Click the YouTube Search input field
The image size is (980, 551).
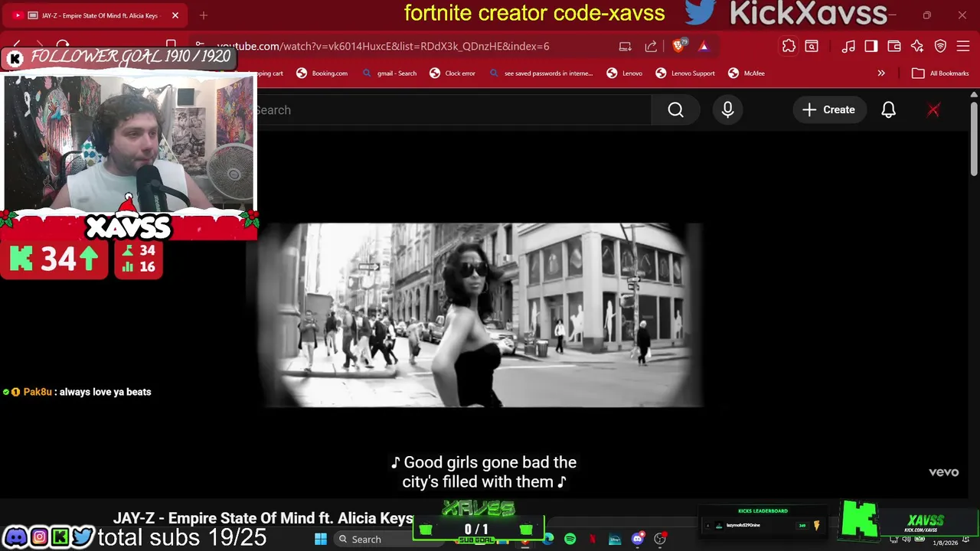tap(452, 110)
